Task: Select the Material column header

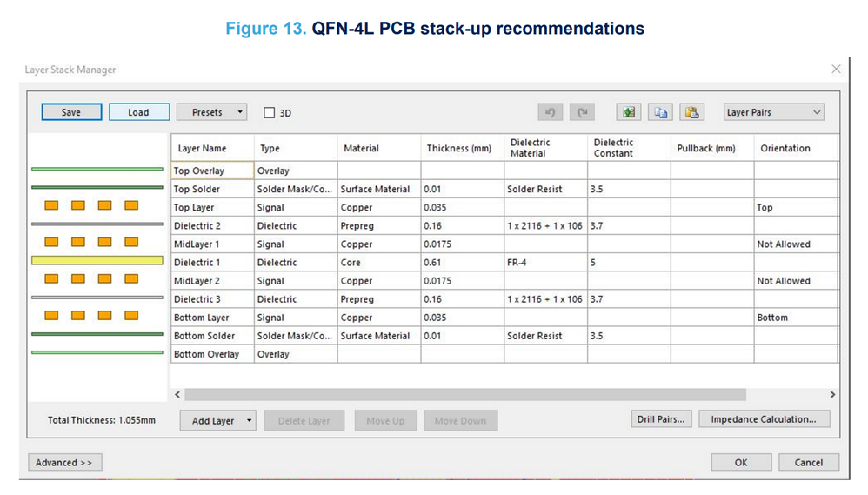Action: click(379, 148)
